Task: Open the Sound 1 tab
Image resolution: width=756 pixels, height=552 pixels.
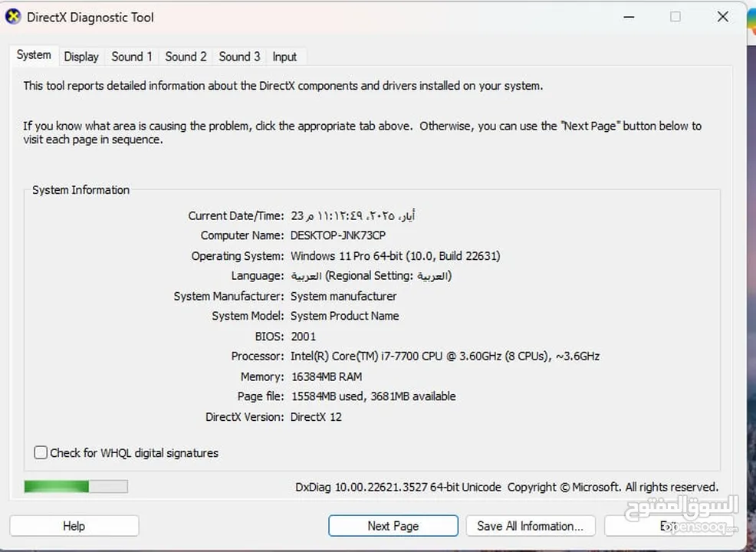Action: tap(132, 57)
